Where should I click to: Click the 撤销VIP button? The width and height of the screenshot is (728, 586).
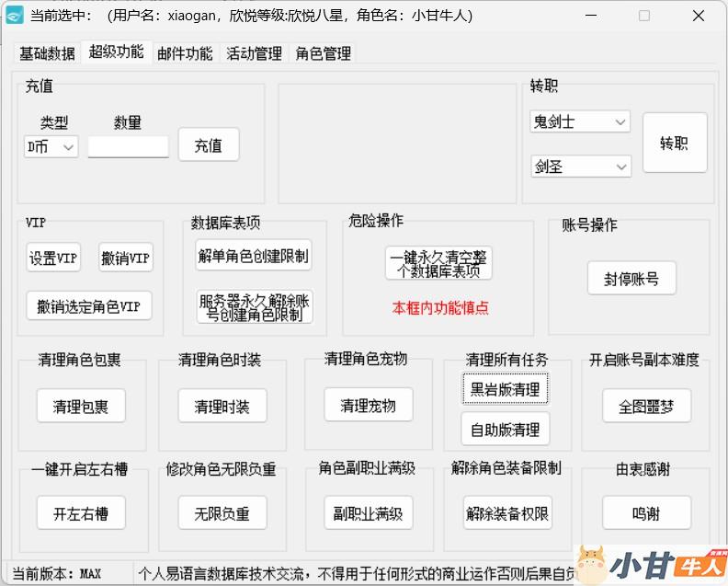pyautogui.click(x=125, y=258)
